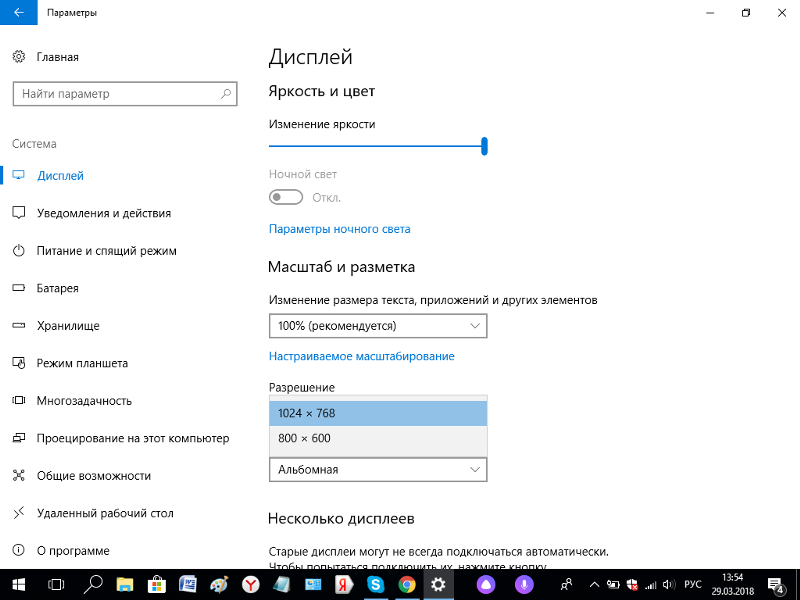
Task: Go back with the Settings back arrow
Action: [x=18, y=12]
